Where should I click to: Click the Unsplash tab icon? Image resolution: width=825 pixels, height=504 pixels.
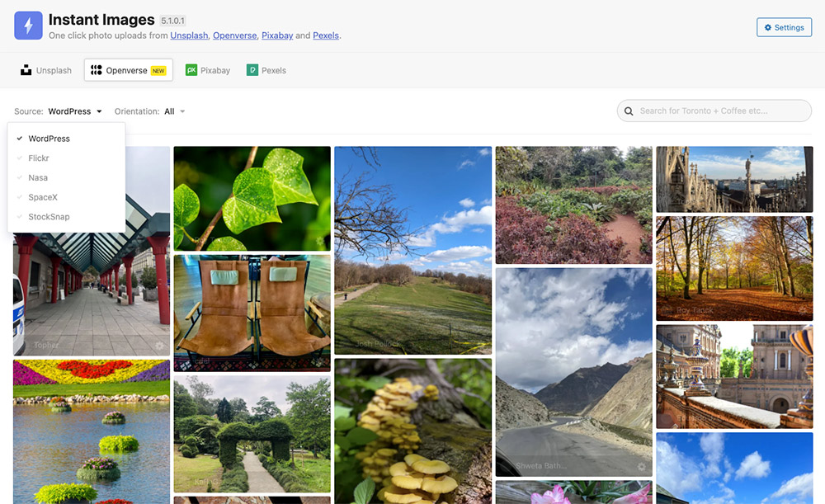coord(26,70)
